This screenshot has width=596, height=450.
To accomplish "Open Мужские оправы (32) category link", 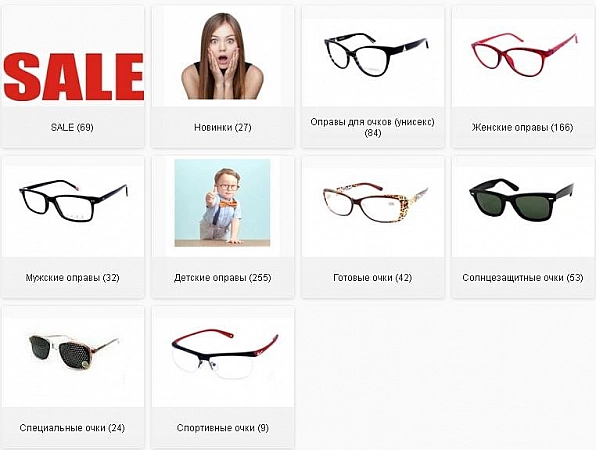I will pyautogui.click(x=73, y=278).
